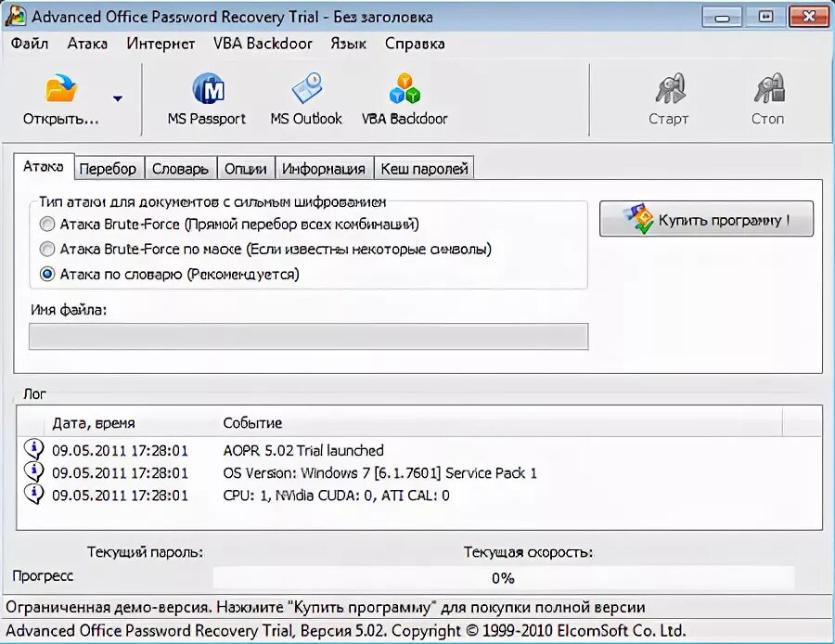Click the Имя файла input field
Screen dimensions: 835x644
pos(308,336)
